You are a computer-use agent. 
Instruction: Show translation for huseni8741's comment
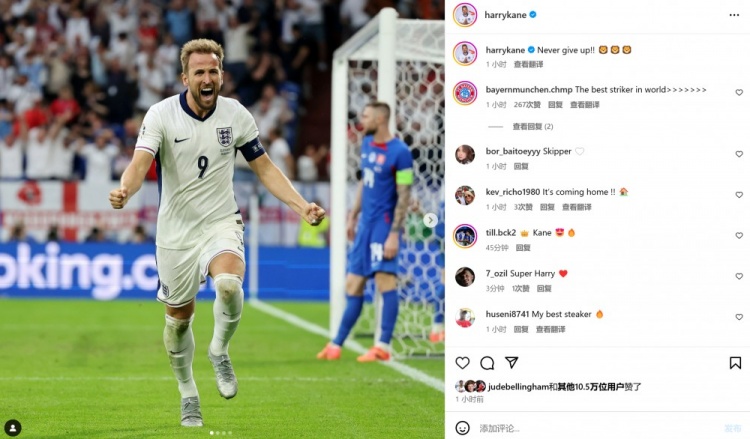pos(551,329)
